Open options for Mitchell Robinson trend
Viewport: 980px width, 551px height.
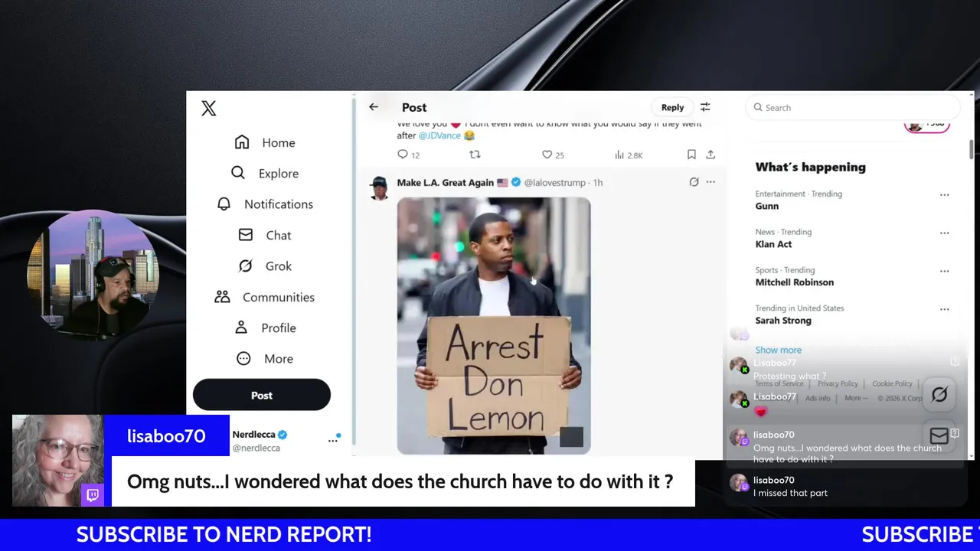click(944, 272)
